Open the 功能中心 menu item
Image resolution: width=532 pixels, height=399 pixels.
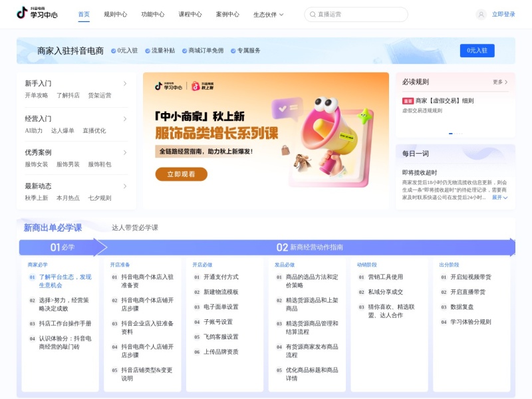click(153, 14)
